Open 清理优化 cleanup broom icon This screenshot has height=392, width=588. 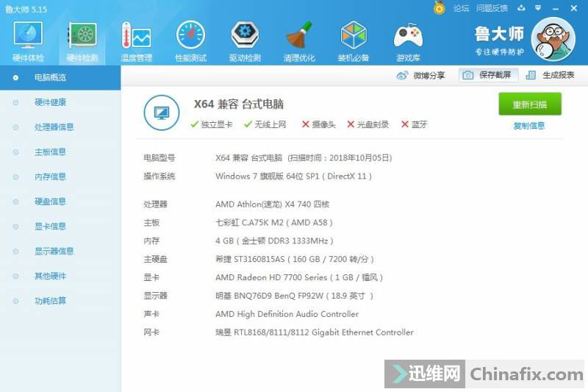click(299, 41)
